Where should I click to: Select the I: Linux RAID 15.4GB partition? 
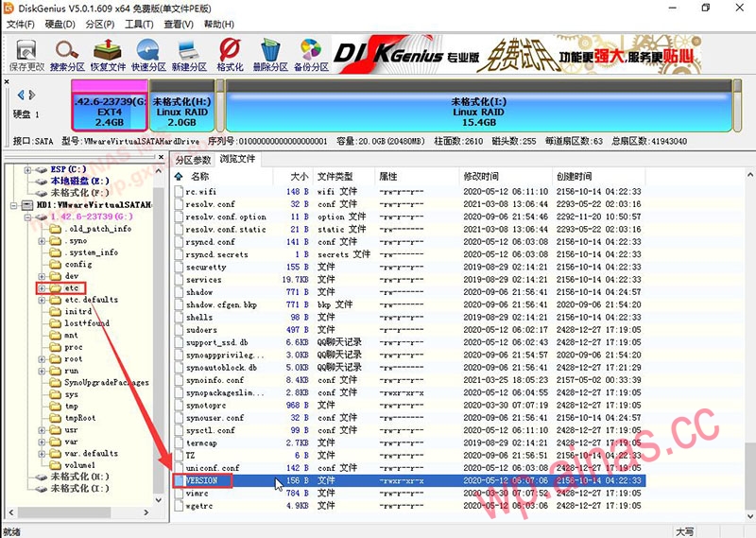point(478,106)
